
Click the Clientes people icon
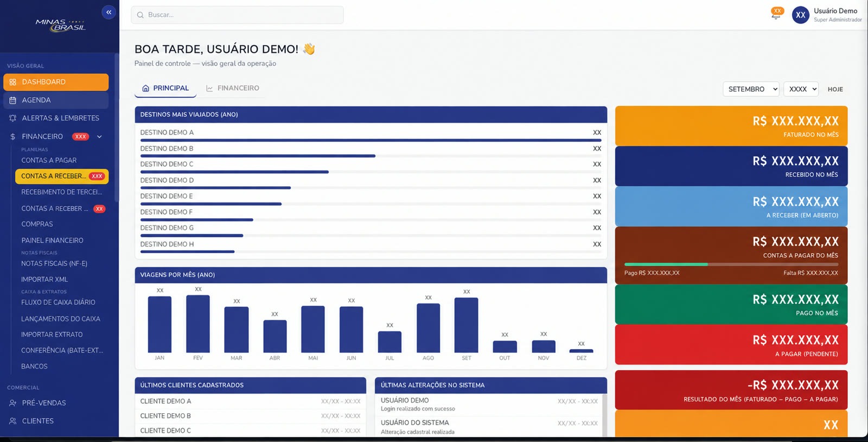12,421
